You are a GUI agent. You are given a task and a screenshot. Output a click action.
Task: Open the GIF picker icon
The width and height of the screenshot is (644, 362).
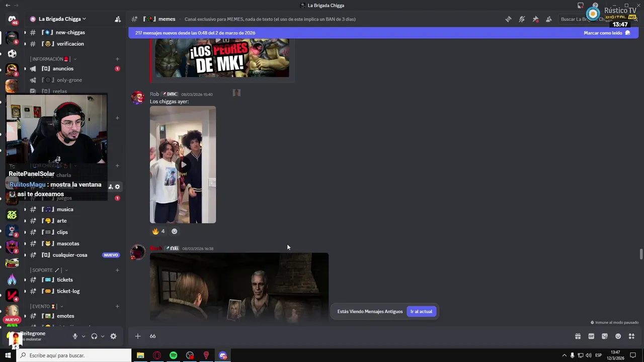pos(591,336)
